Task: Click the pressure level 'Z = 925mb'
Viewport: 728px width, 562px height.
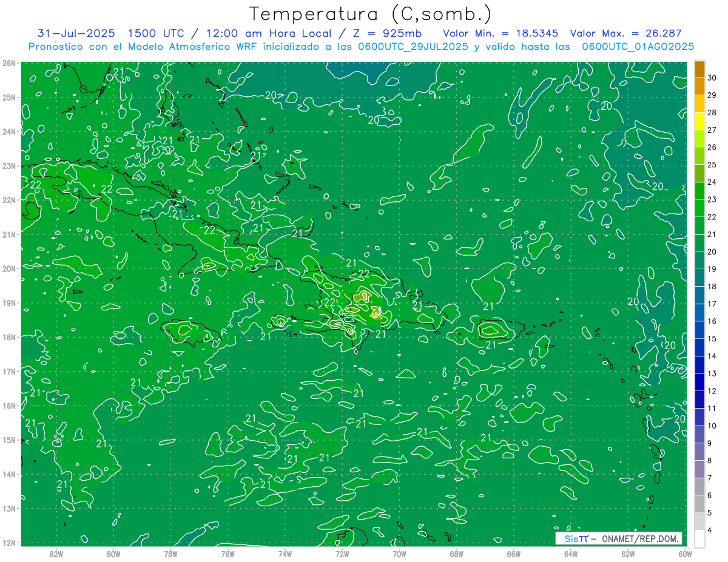Action: click(387, 34)
